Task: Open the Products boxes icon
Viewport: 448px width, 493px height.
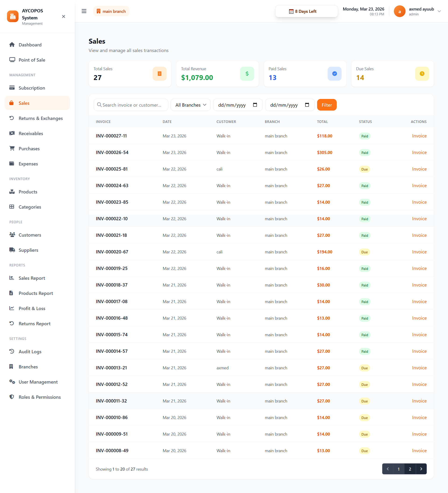Action: click(12, 192)
